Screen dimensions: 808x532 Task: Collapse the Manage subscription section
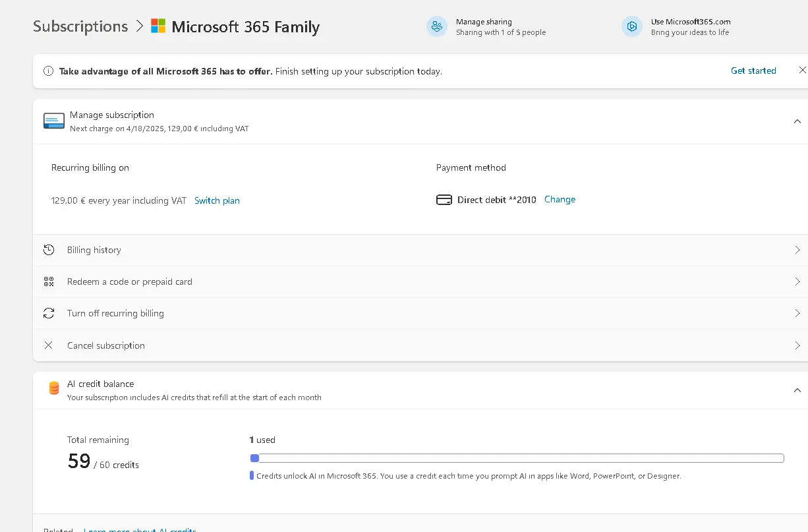point(797,121)
